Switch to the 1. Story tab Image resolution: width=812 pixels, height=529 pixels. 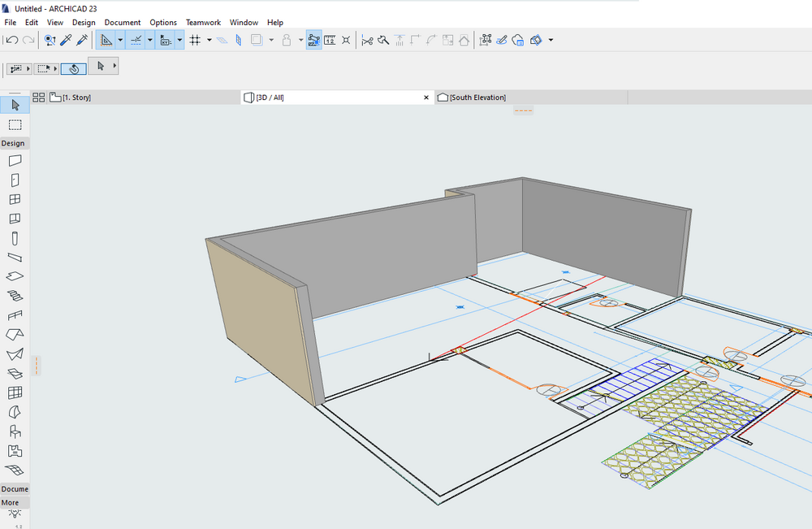pyautogui.click(x=76, y=98)
